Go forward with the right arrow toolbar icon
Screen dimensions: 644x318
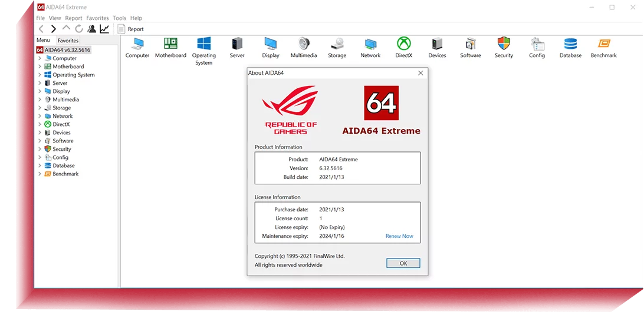coord(54,29)
